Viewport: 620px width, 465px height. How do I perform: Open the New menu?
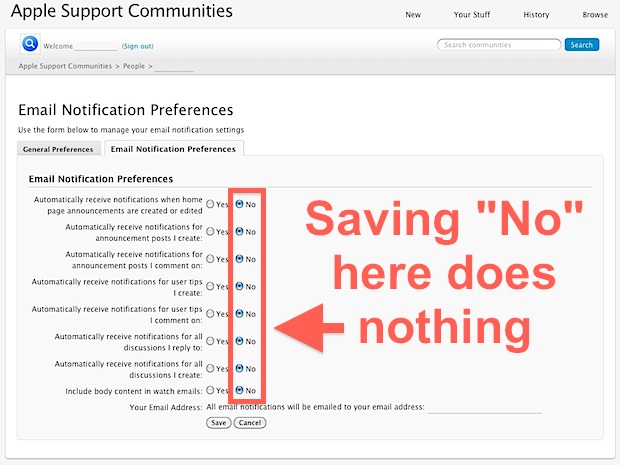click(x=413, y=15)
